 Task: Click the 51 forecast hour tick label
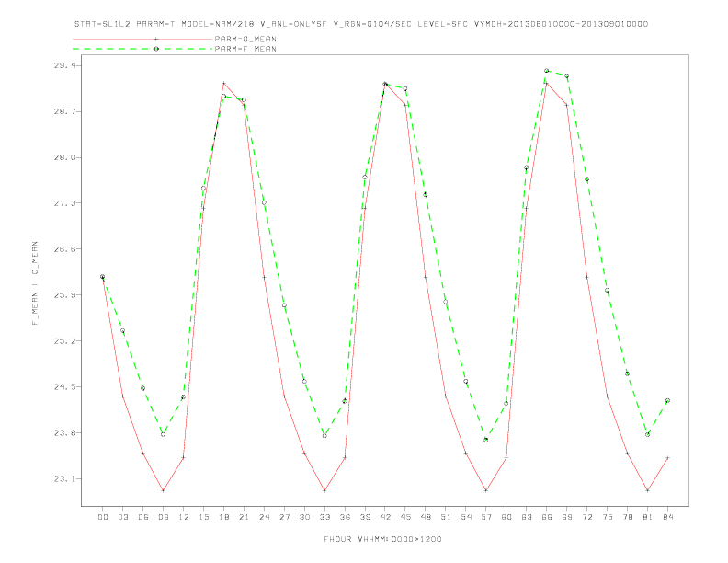(446, 517)
